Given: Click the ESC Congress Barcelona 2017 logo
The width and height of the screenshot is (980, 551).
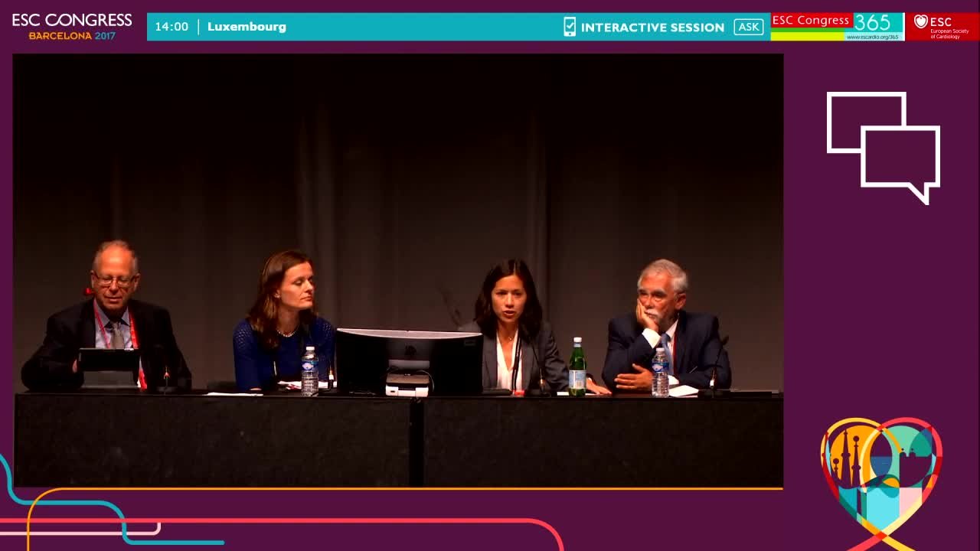Looking at the screenshot, I should (72, 26).
